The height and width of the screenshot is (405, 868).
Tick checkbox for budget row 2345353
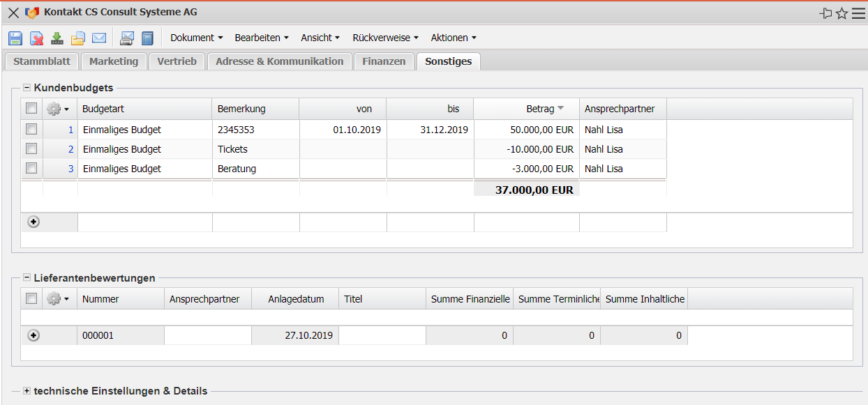(x=31, y=129)
